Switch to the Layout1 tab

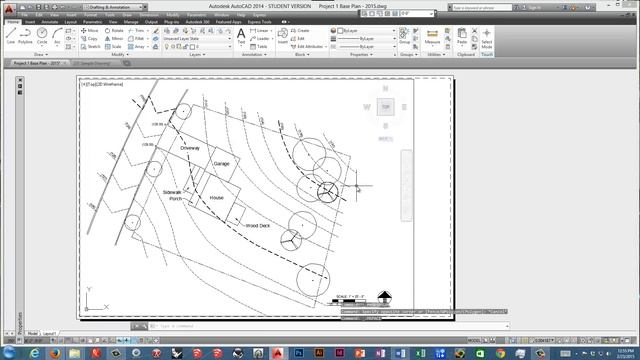pos(49,333)
